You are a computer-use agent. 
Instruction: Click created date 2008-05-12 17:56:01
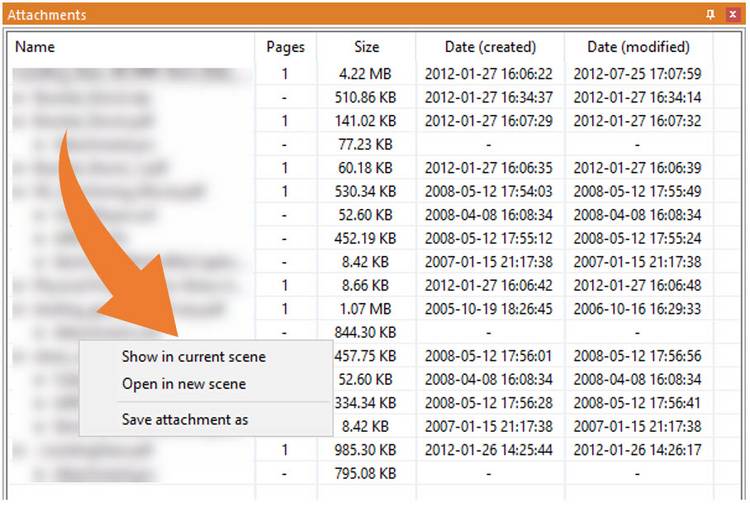[x=489, y=356]
